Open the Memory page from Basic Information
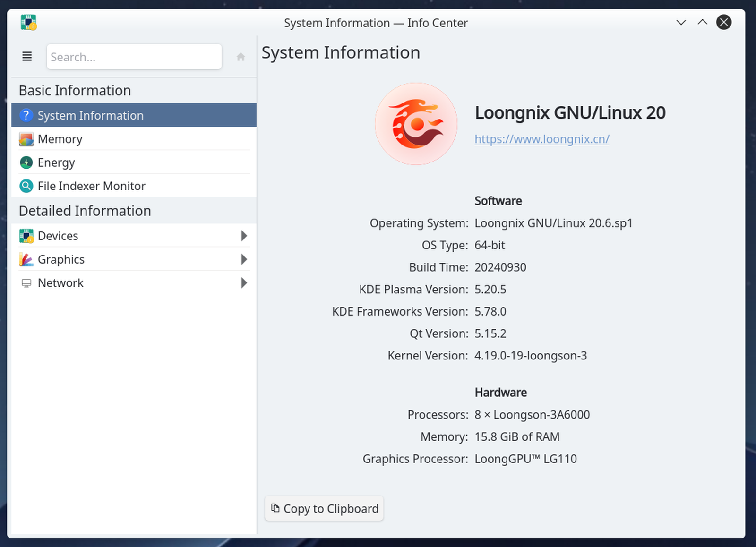This screenshot has width=756, height=547. pos(60,139)
